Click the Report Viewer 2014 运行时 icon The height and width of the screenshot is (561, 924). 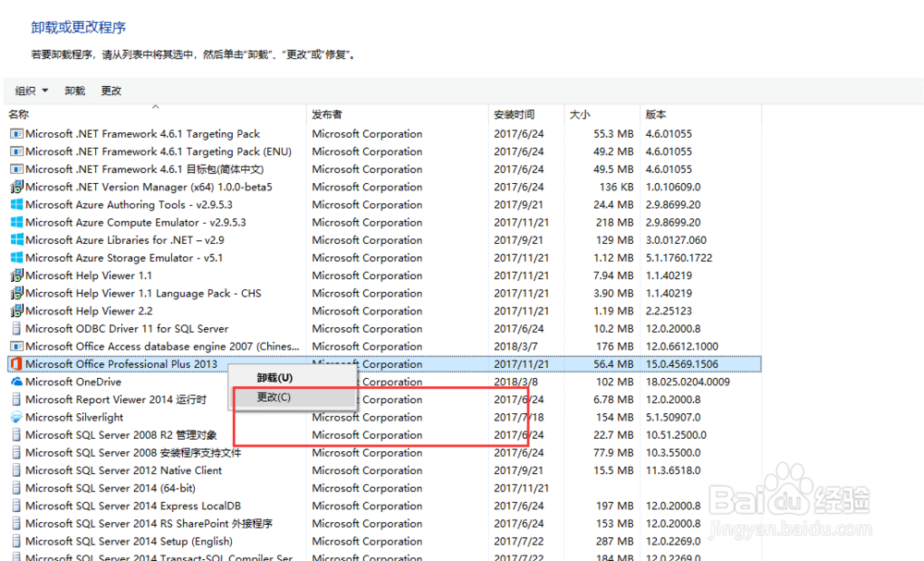tap(17, 399)
